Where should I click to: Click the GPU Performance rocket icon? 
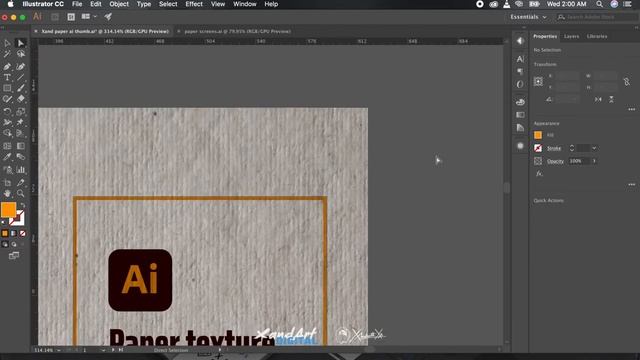[x=108, y=17]
